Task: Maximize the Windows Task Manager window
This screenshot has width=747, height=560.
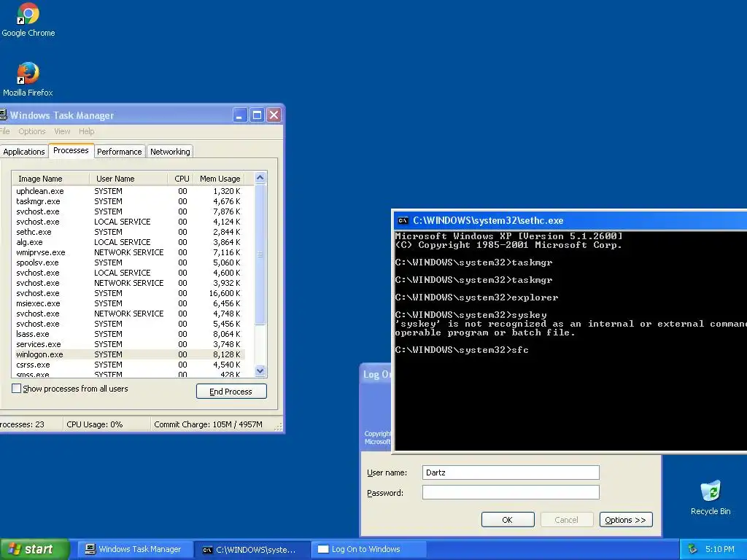Action: [x=257, y=114]
